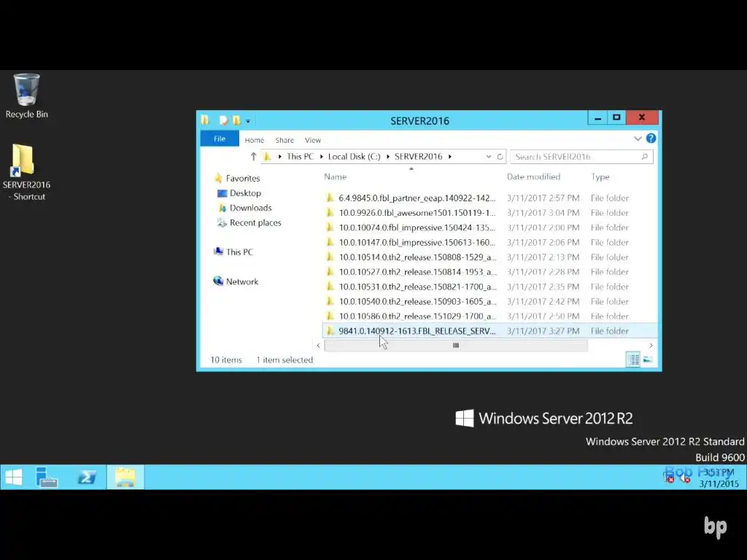Switch to details view icon in status bar

click(x=632, y=359)
